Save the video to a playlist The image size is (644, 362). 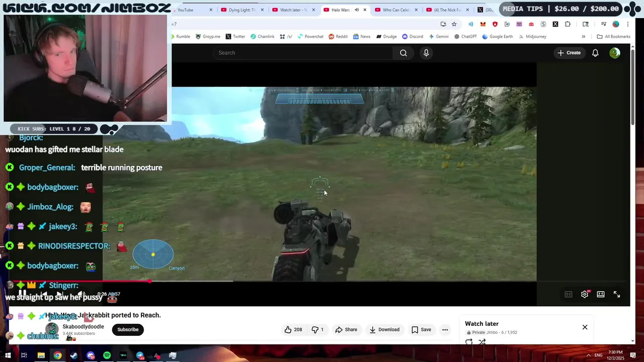[421, 330]
